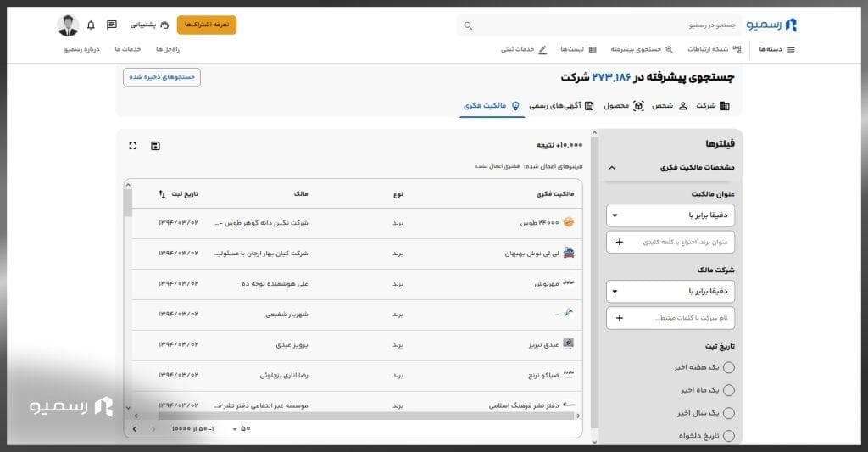
Task: Click the support headset icon
Action: click(x=164, y=25)
